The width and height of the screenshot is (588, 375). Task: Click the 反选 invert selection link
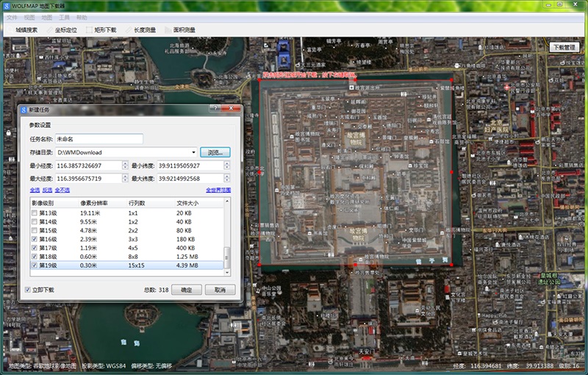click(47, 190)
